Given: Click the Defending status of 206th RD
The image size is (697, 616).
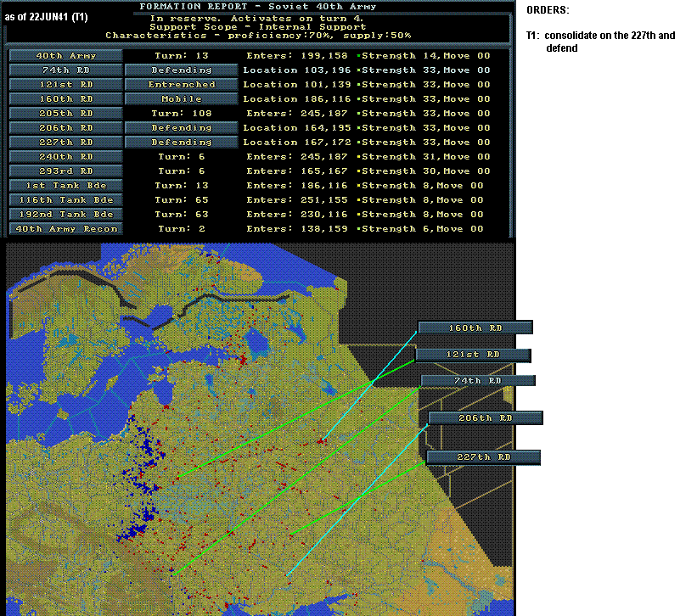Looking at the screenshot, I should (x=182, y=128).
